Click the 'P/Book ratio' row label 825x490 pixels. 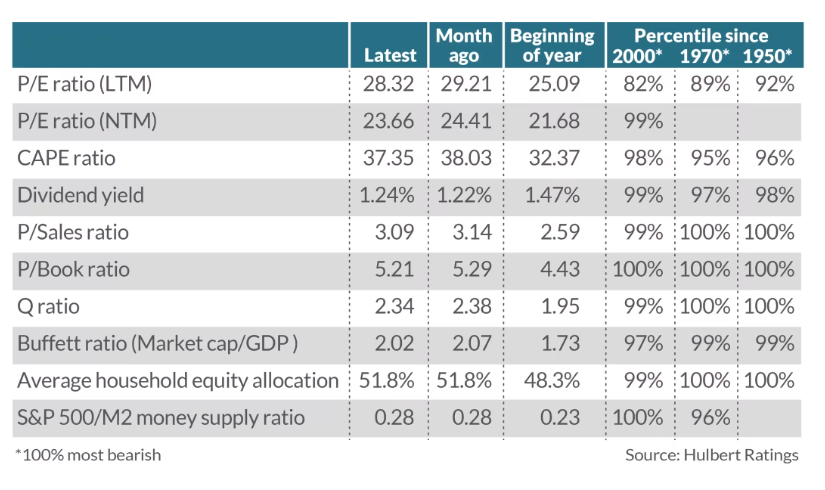73,269
